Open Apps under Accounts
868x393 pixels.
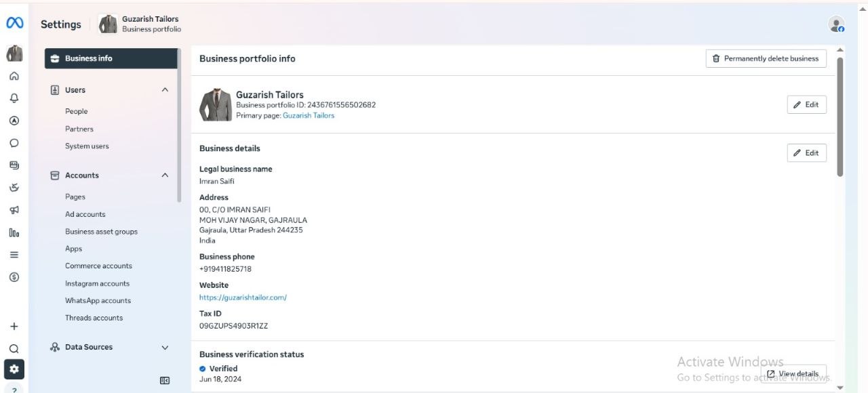click(73, 249)
